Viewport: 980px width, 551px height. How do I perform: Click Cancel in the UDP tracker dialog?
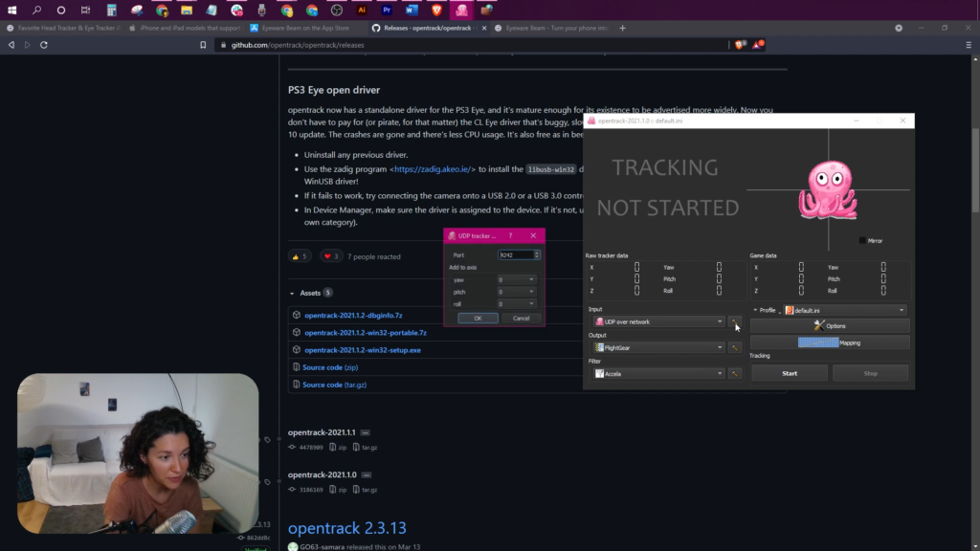522,318
